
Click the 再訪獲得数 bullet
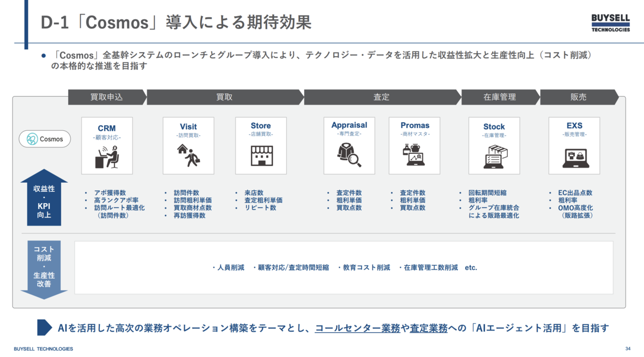(189, 215)
